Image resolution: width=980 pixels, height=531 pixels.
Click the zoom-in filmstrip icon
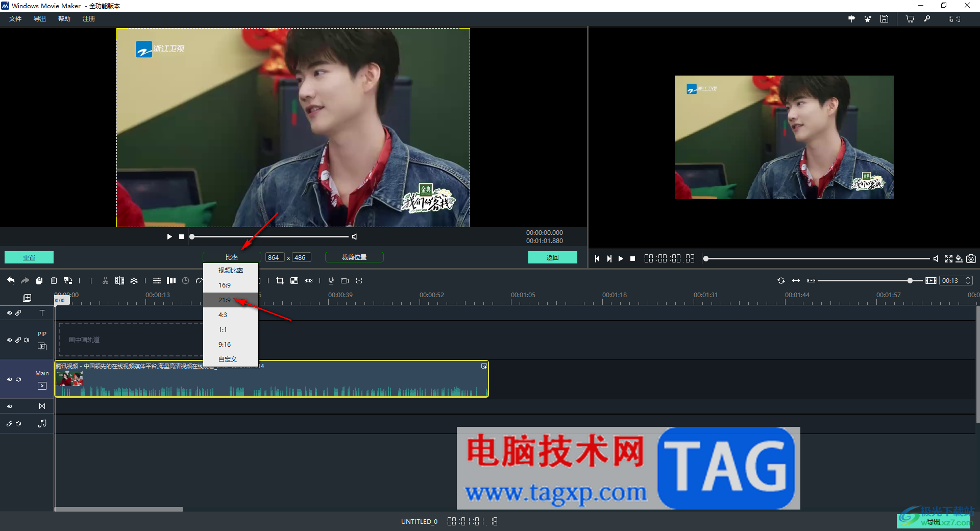931,280
